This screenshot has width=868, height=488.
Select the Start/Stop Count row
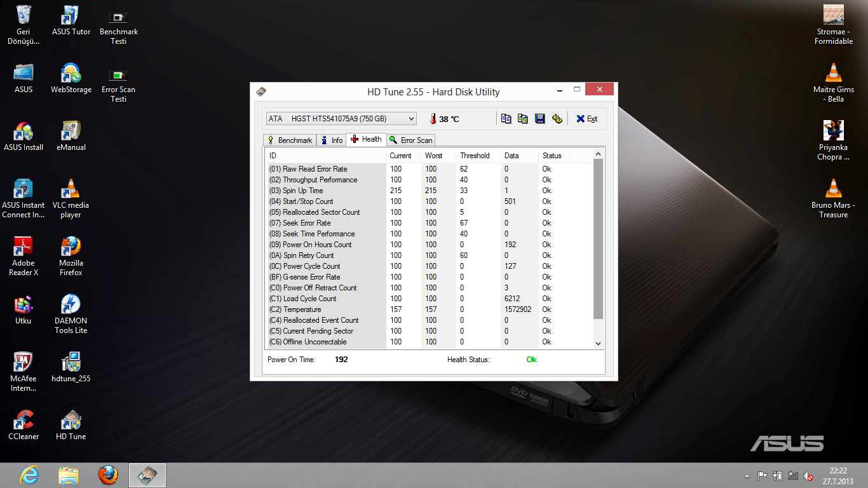point(429,201)
